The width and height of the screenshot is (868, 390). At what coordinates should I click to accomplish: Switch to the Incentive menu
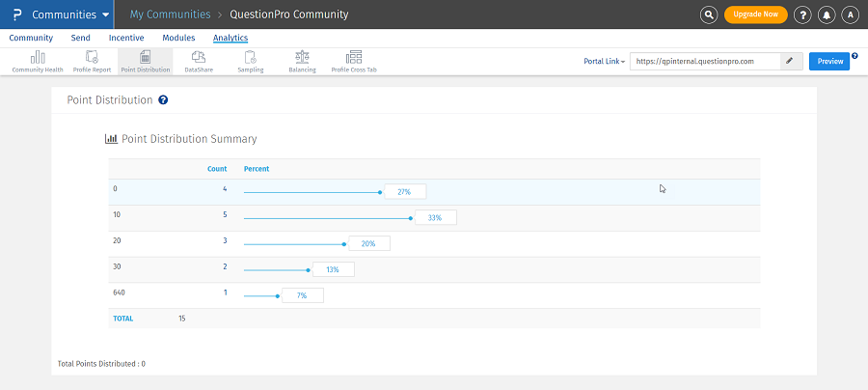click(x=126, y=38)
